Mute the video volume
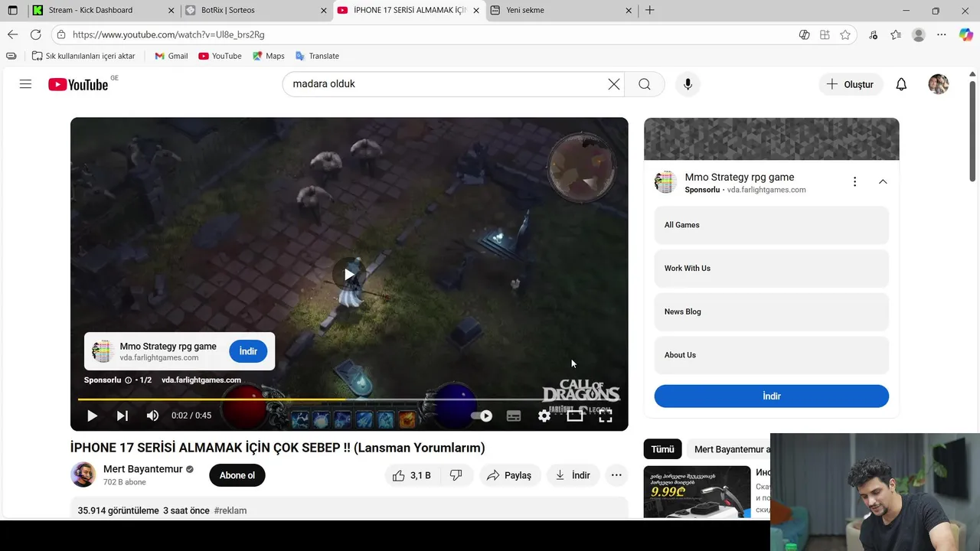Screen dimensions: 980x551 [152, 416]
